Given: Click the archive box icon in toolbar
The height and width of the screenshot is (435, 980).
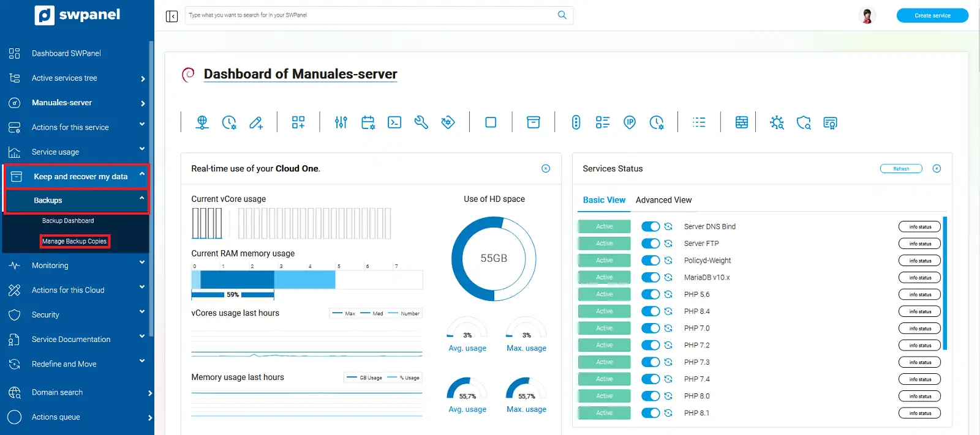Looking at the screenshot, I should click(533, 122).
